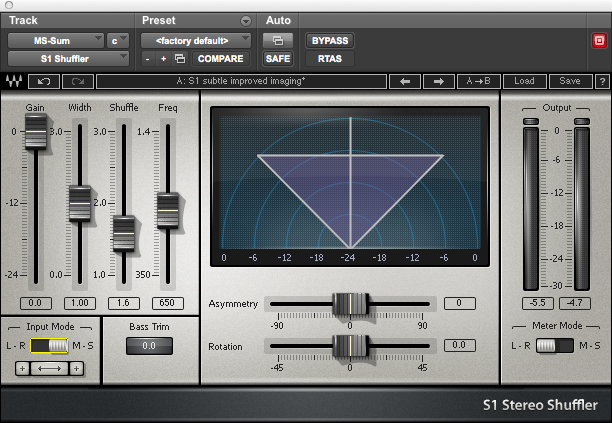
Task: Open the MS-Sum track selector dropdown
Action: click(x=55, y=41)
